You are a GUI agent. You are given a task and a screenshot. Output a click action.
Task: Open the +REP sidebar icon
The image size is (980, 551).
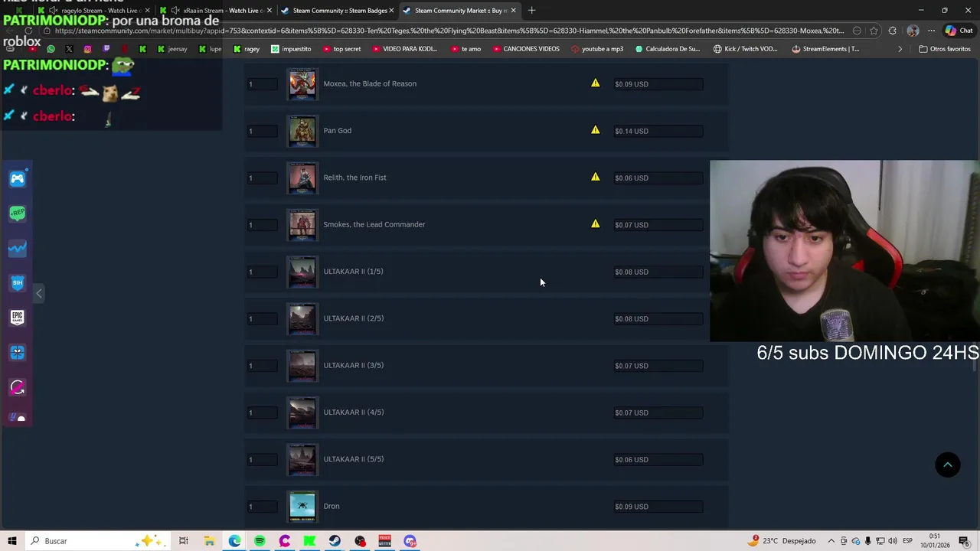18,213
